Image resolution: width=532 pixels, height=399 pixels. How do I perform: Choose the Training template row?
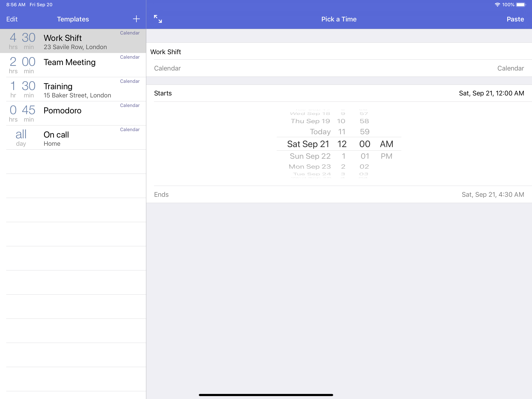73,89
